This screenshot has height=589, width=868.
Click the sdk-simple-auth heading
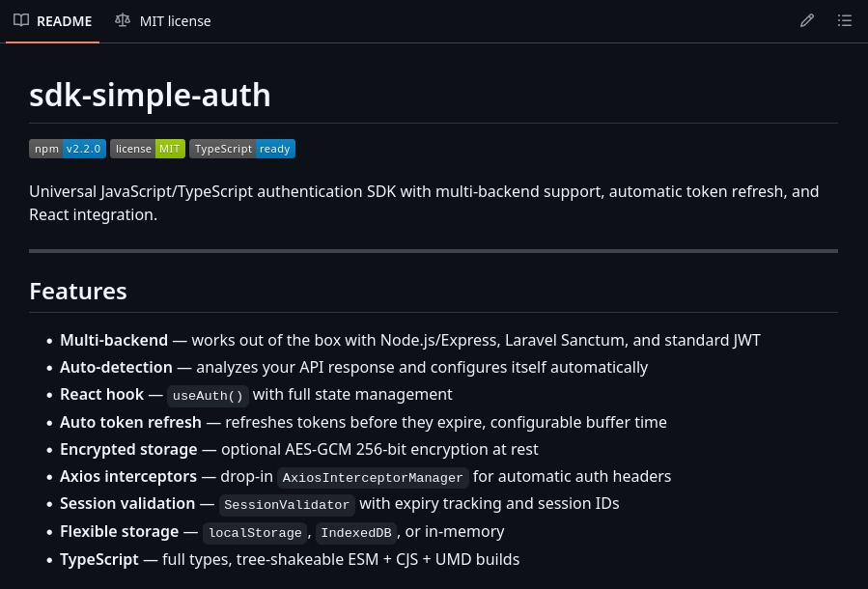(150, 96)
